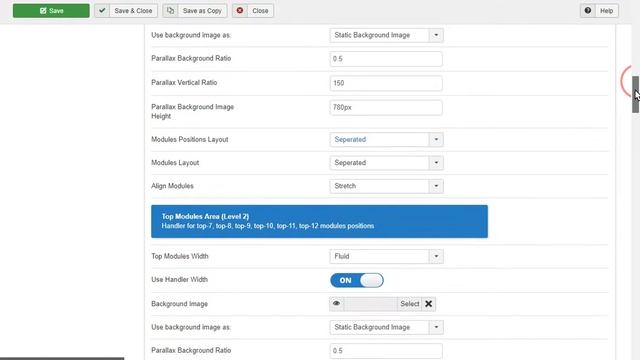The image size is (640, 360).
Task: Click the Save & Close button
Action: click(126, 11)
